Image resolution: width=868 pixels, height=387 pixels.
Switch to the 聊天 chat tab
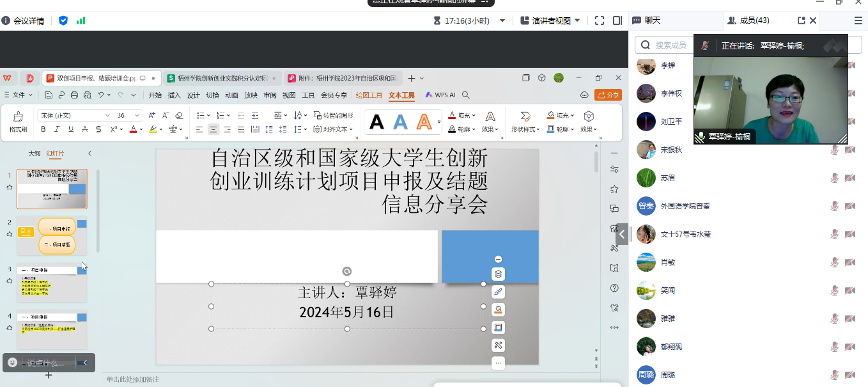pos(653,20)
